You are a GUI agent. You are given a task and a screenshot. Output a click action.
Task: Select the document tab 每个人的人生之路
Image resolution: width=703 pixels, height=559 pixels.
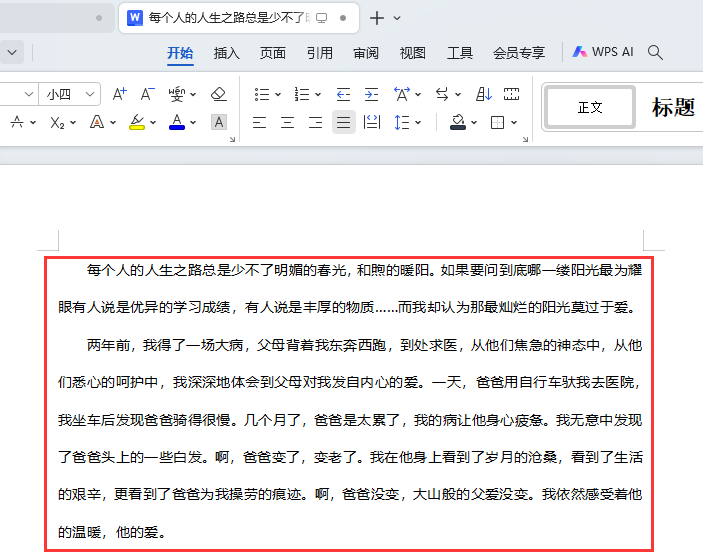point(239,18)
